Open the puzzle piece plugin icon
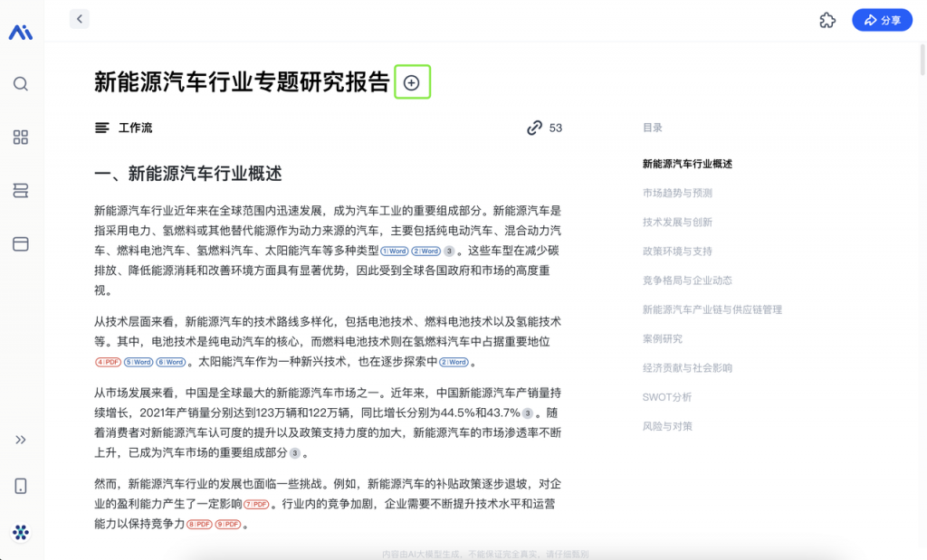 coord(827,20)
